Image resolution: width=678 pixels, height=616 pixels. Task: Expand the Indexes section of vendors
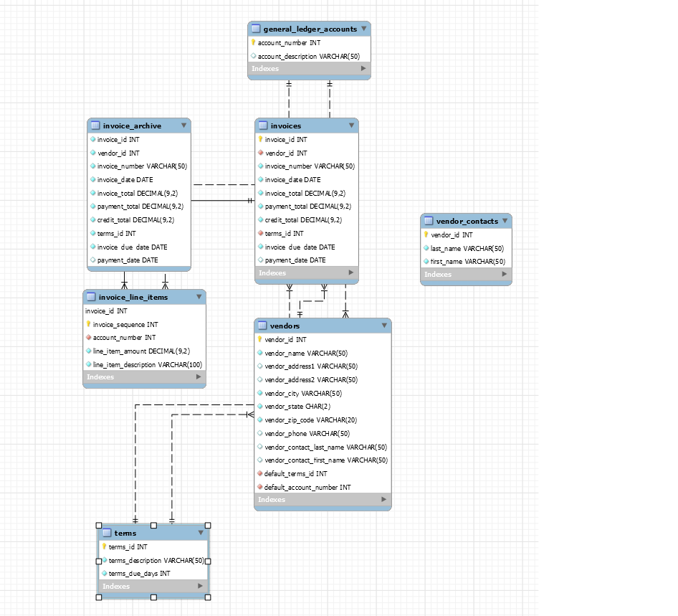click(x=384, y=499)
